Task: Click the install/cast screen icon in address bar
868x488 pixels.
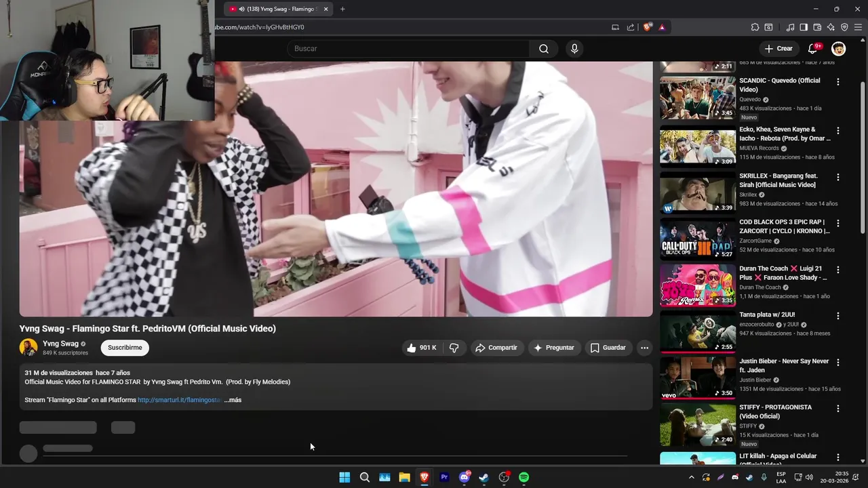Action: pos(615,27)
